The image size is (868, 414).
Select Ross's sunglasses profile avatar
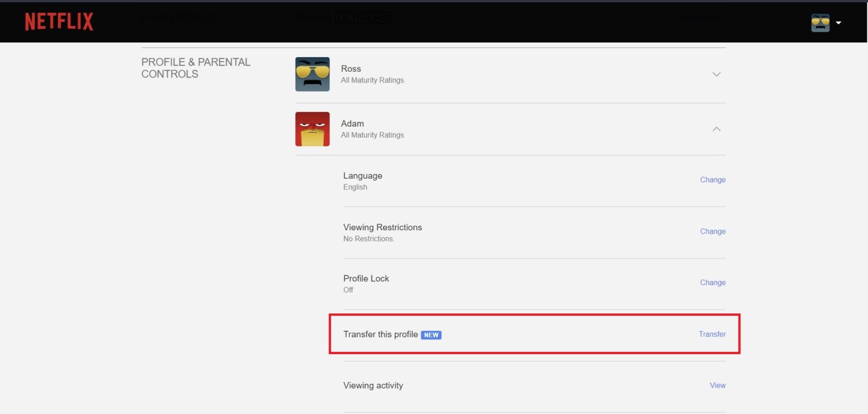(313, 74)
